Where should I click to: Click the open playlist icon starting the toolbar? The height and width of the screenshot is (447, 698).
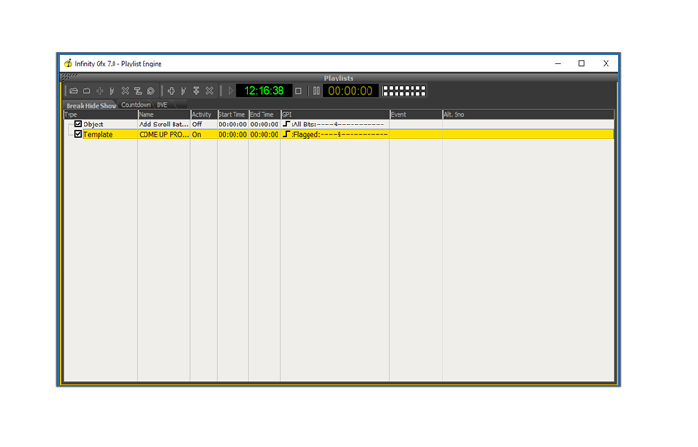click(x=74, y=91)
